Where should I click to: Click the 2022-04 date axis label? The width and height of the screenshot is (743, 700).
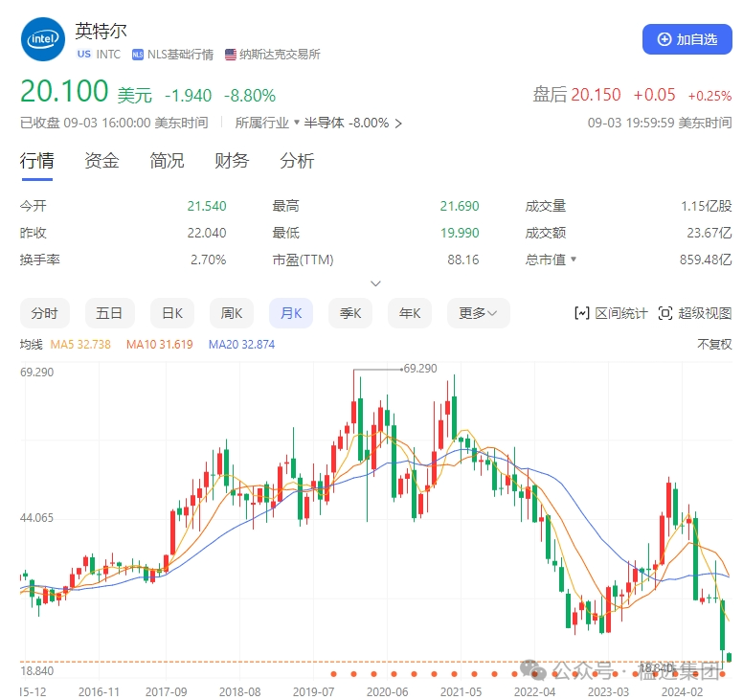click(x=534, y=692)
